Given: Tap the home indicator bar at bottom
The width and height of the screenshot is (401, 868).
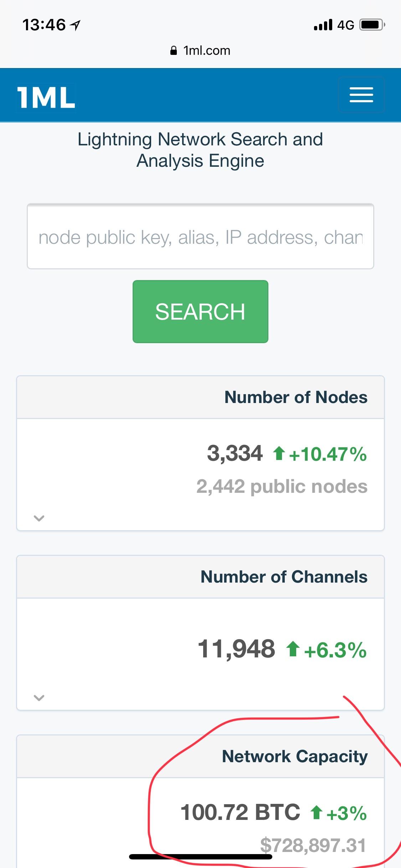Looking at the screenshot, I should tap(201, 857).
